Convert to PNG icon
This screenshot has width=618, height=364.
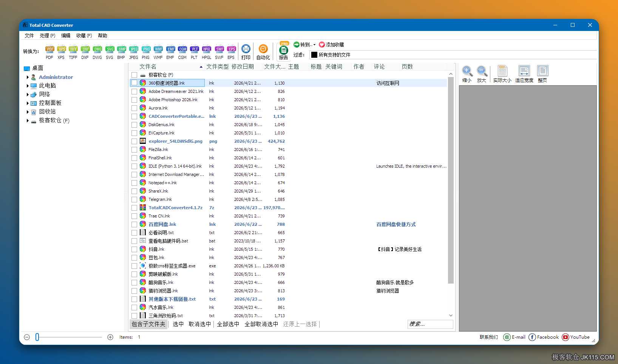146,52
